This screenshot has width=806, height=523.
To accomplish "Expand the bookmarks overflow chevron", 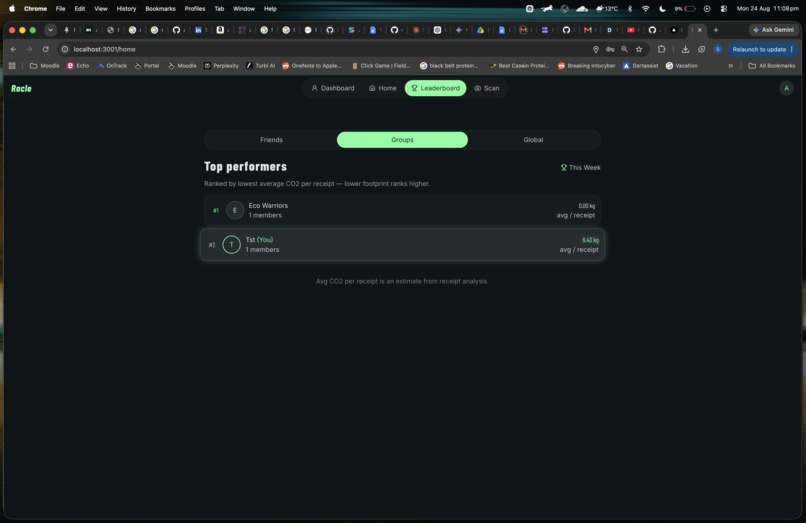I will (x=730, y=66).
